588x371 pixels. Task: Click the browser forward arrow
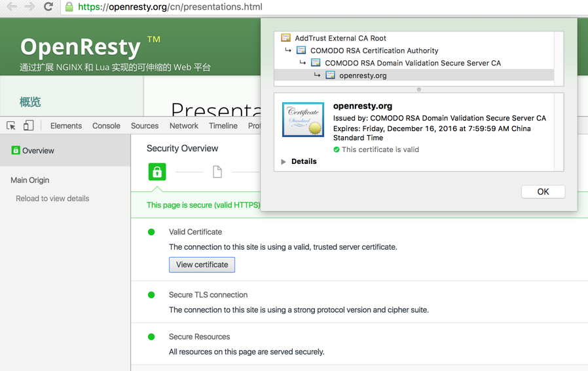click(29, 7)
